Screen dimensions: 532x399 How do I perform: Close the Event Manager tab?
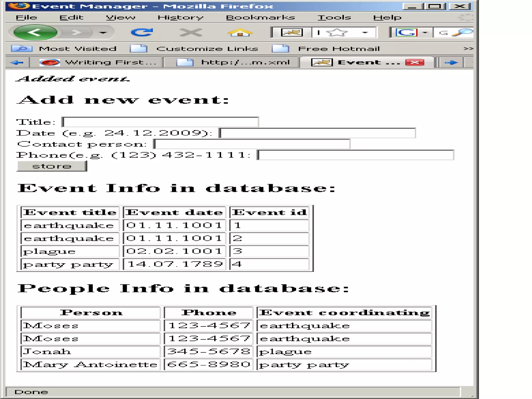coord(414,62)
